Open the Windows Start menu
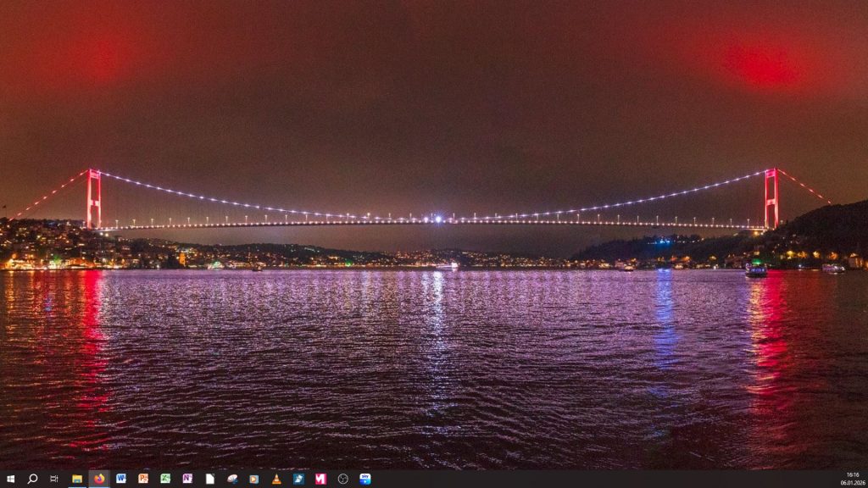Viewport: 868px width, 488px height. pyautogui.click(x=10, y=479)
